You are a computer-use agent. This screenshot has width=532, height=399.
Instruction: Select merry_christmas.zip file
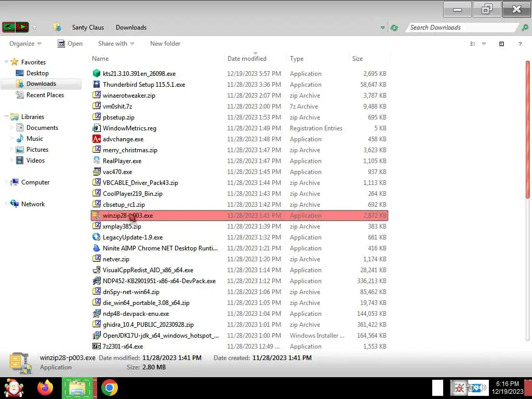coord(130,150)
